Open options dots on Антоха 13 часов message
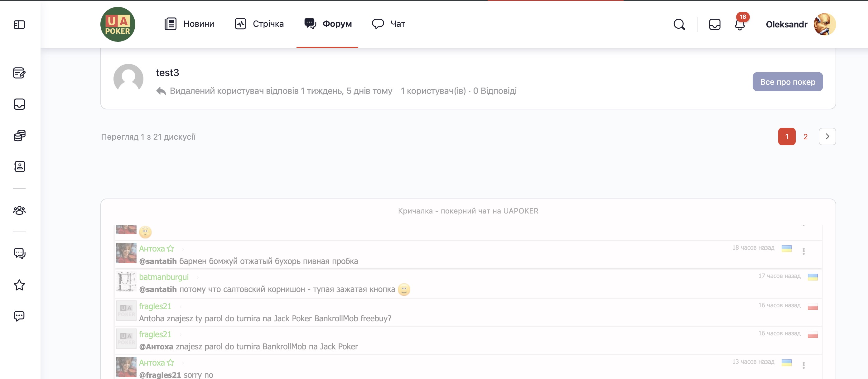 (x=804, y=365)
